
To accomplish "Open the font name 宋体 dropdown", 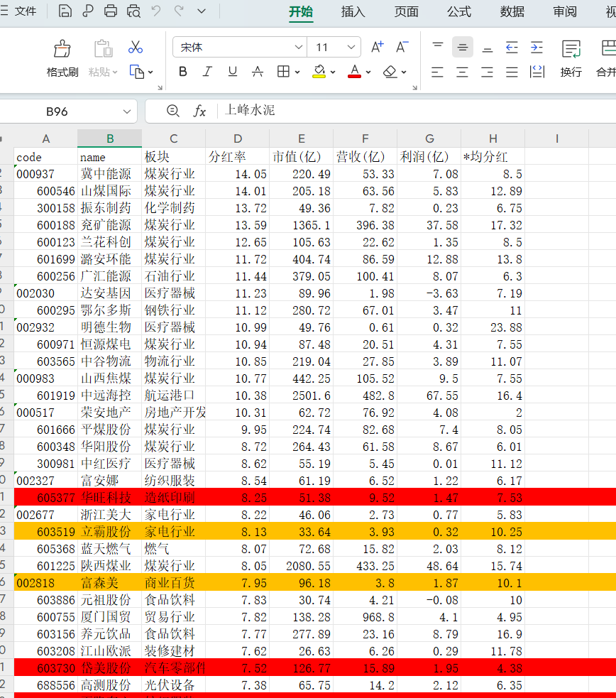I will pyautogui.click(x=299, y=47).
